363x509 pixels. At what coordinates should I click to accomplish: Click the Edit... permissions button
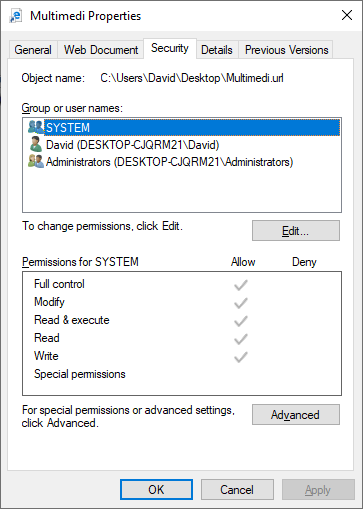click(x=296, y=230)
